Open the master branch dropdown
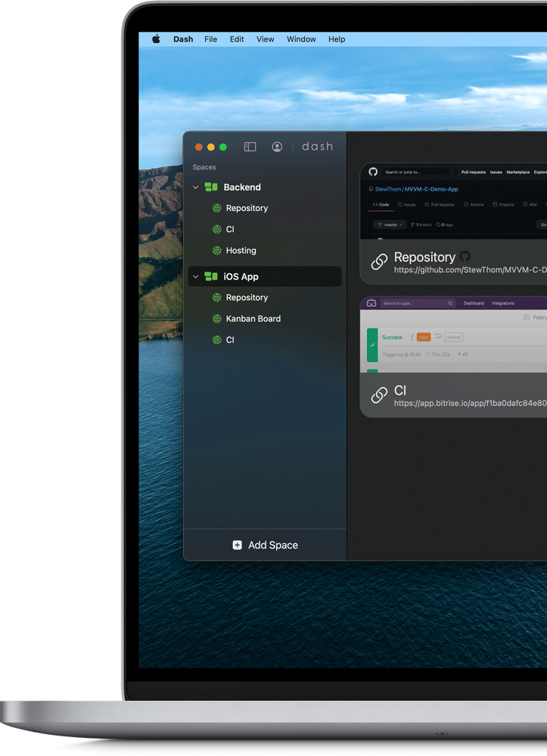 390,225
